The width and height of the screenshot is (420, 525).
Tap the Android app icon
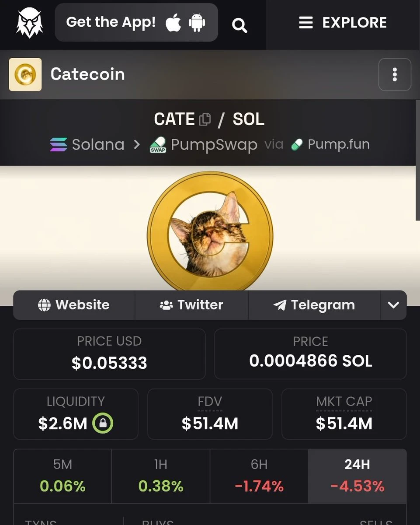click(197, 23)
